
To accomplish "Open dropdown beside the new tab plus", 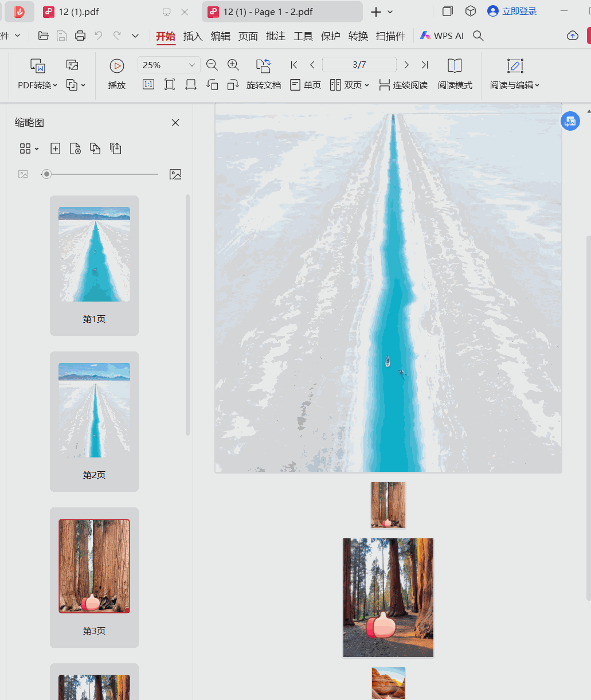I will [390, 11].
